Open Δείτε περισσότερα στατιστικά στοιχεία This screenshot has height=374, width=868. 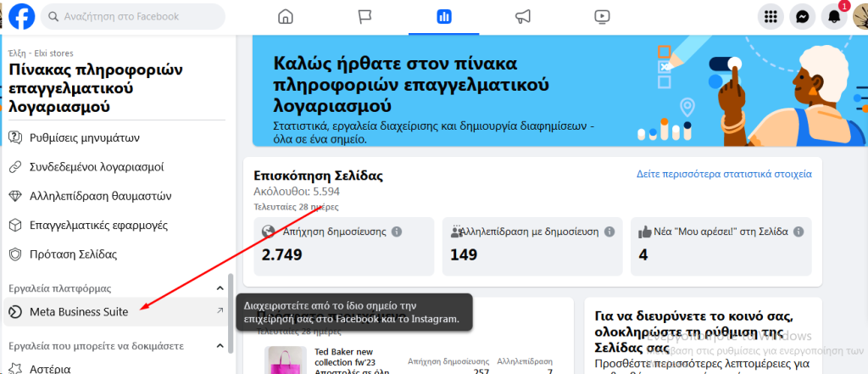click(x=724, y=174)
